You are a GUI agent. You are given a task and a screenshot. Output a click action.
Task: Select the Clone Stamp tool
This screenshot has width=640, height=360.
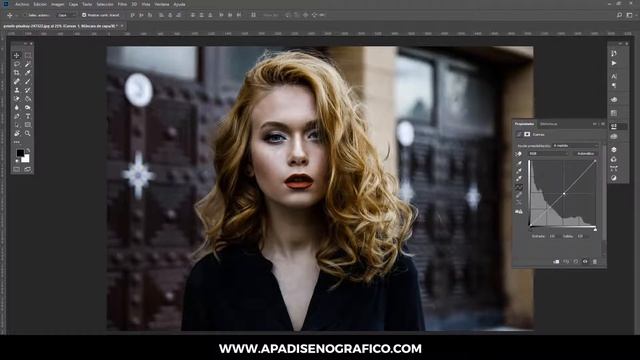click(17, 90)
